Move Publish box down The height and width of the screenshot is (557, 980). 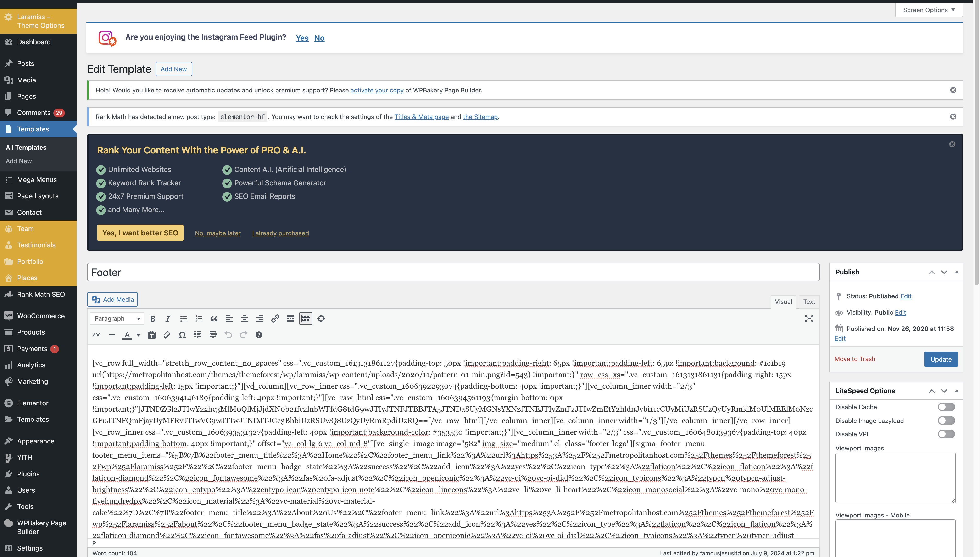944,272
